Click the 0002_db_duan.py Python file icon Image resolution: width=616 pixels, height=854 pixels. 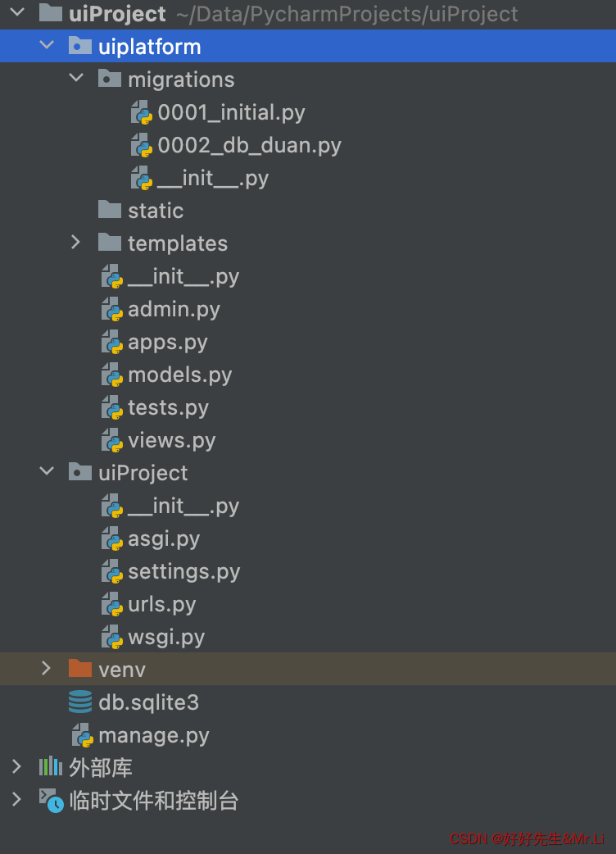(142, 145)
